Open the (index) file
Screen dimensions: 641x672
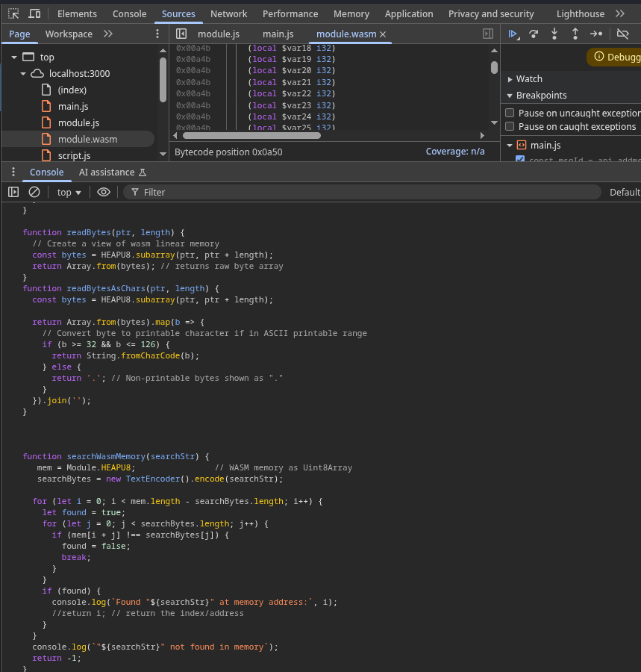(72, 90)
